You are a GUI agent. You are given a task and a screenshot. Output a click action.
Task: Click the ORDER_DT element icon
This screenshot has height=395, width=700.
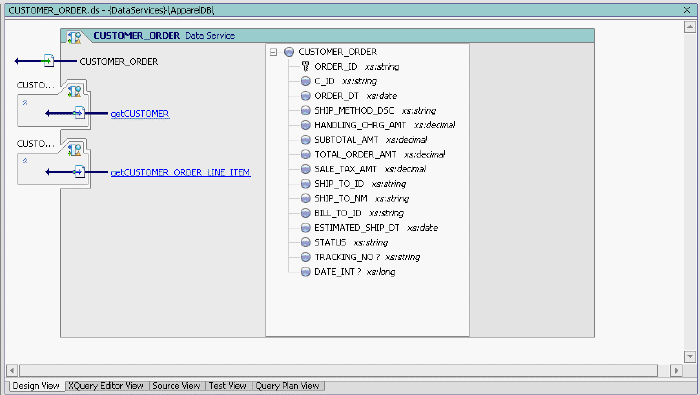tap(305, 96)
